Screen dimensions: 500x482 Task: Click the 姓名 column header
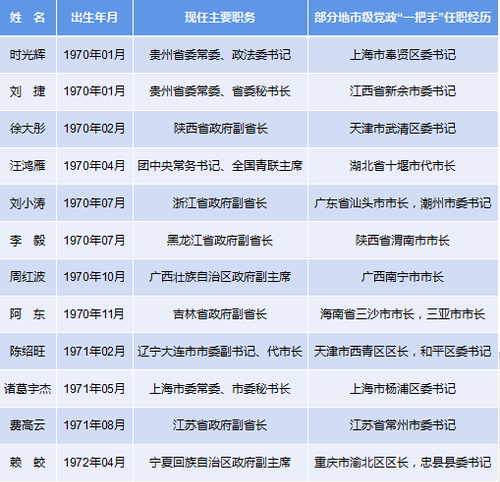pyautogui.click(x=28, y=17)
